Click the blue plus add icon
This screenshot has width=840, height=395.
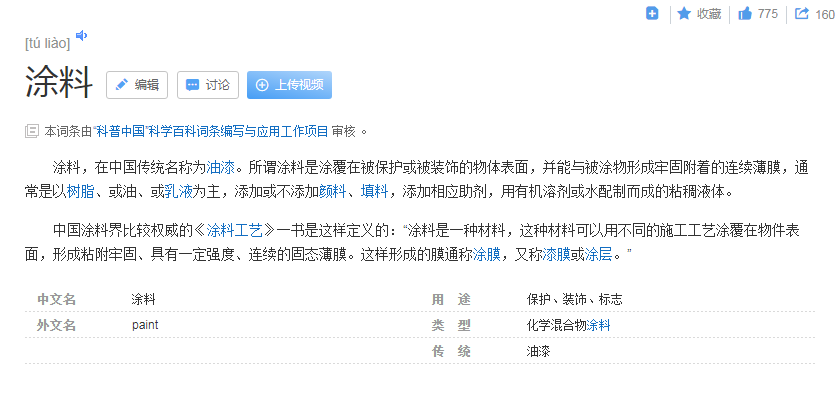(652, 13)
